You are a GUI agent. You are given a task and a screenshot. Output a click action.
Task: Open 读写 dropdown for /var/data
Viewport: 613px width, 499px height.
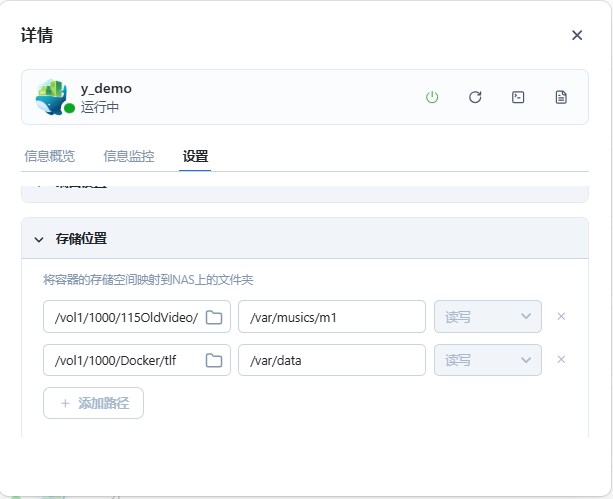[x=488, y=360]
